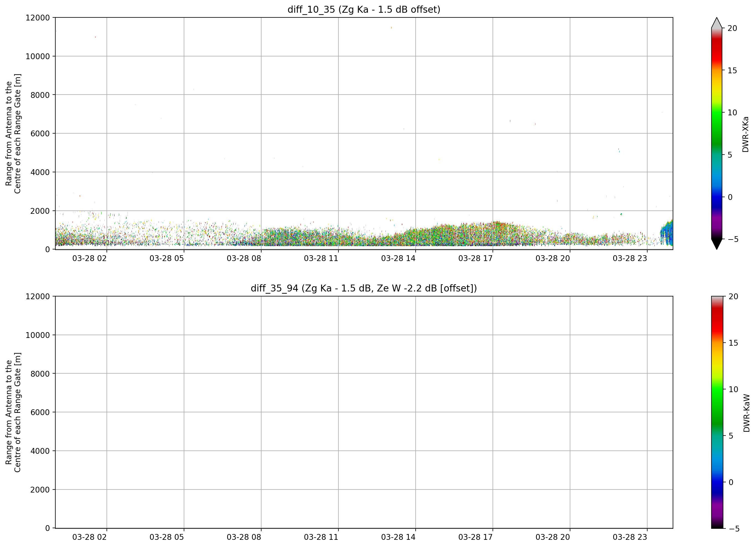The width and height of the screenshot is (756, 547).
Task: Click the upper extend arrow of DWR-XKa colorbar
Action: click(717, 23)
